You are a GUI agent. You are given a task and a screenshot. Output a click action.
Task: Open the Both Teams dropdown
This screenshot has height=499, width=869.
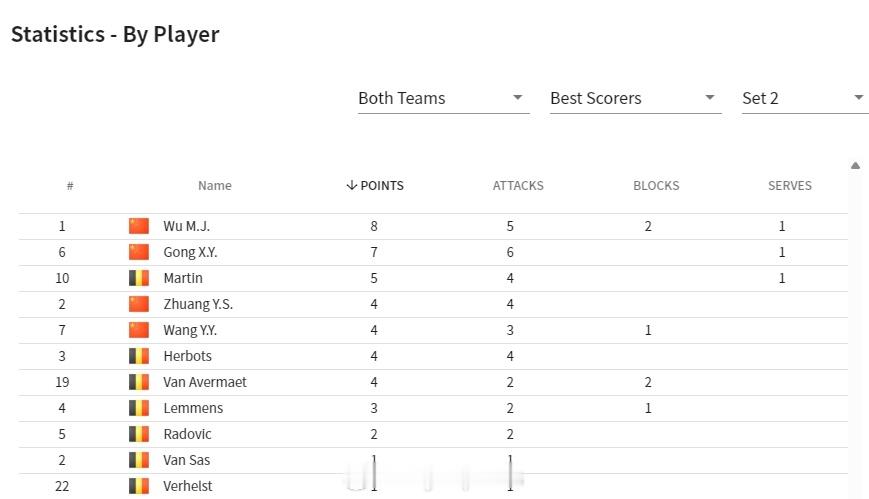[x=443, y=99]
